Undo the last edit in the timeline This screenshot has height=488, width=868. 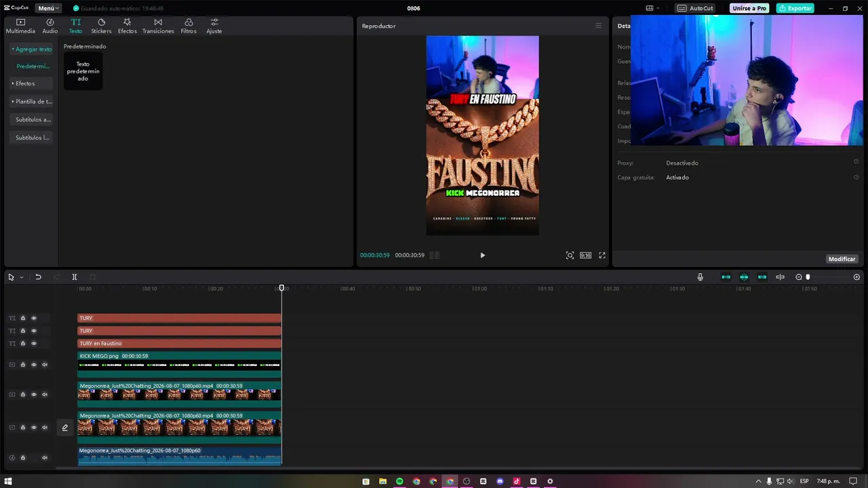(x=38, y=277)
